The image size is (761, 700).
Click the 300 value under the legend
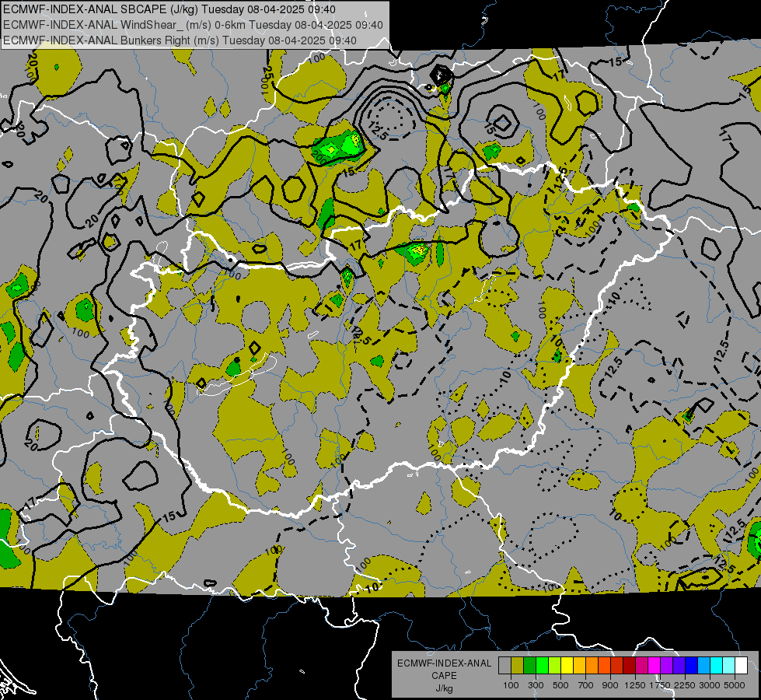[536, 685]
